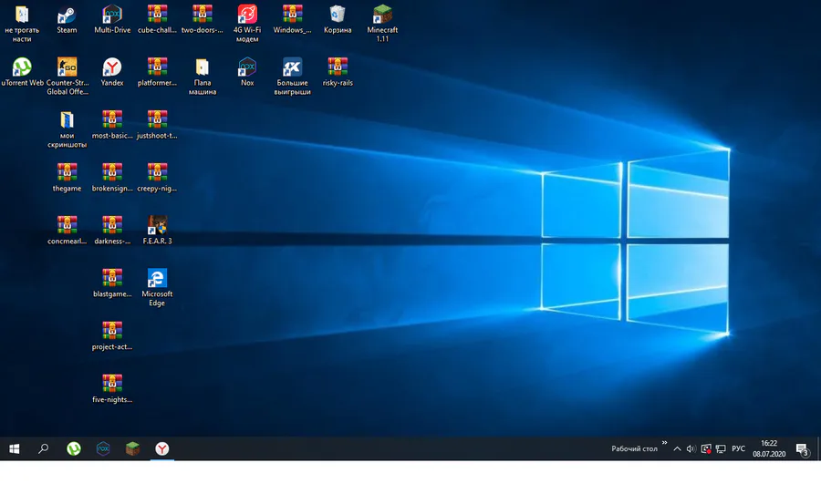
Task: Select the Steam desktop shortcut
Action: point(67,20)
